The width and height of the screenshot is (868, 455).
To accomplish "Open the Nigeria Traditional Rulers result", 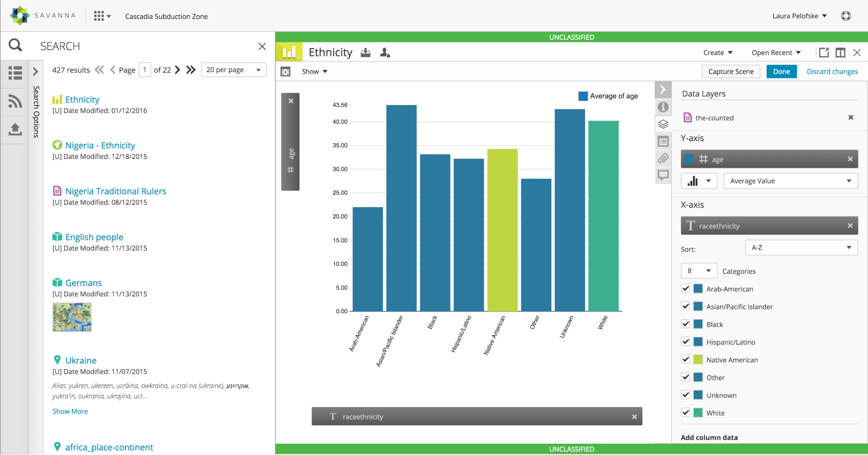I will [x=116, y=191].
